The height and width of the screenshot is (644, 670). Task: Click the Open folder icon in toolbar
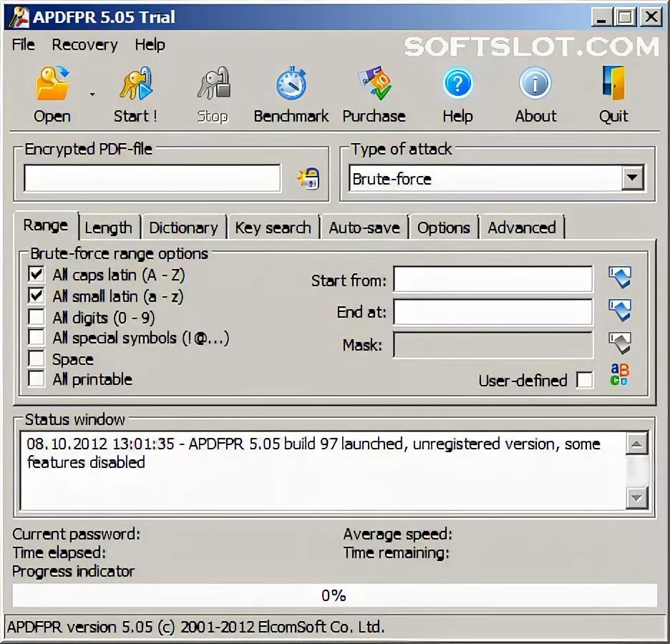[52, 83]
